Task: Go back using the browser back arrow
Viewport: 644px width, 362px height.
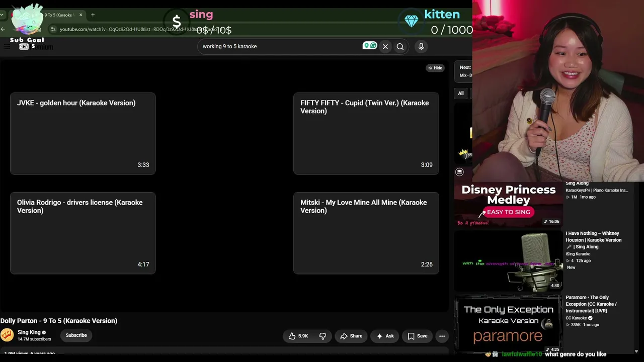Action: point(3,29)
